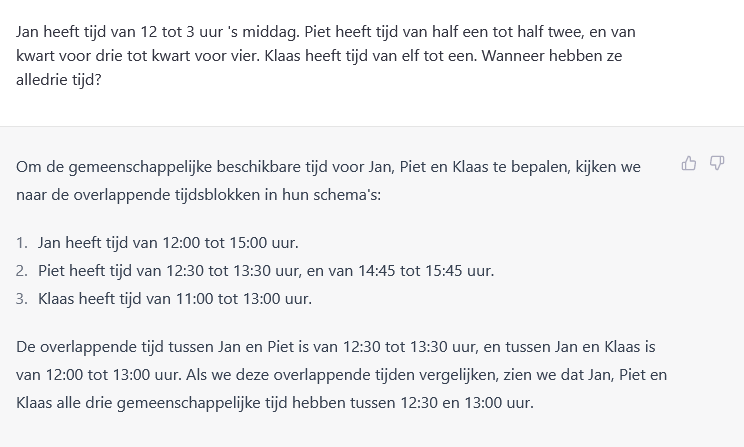The image size is (744, 447).
Task: Click the response intro starting "Om de gemeenschappelijke"
Action: 328,181
